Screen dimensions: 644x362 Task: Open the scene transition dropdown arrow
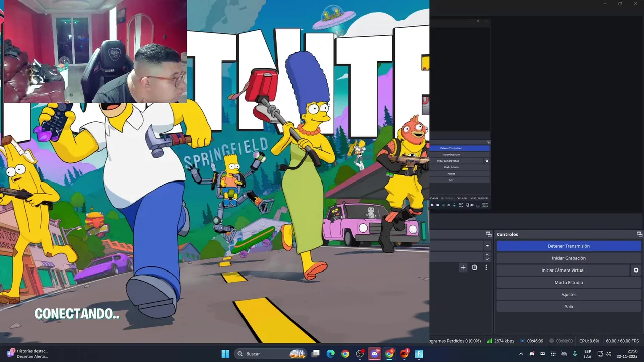pyautogui.click(x=487, y=246)
